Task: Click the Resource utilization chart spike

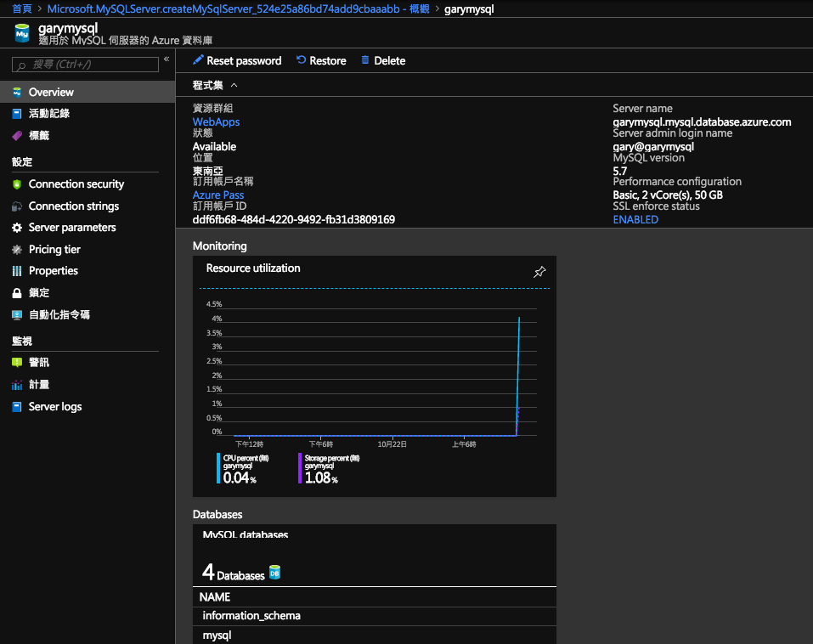Action: pos(518,376)
